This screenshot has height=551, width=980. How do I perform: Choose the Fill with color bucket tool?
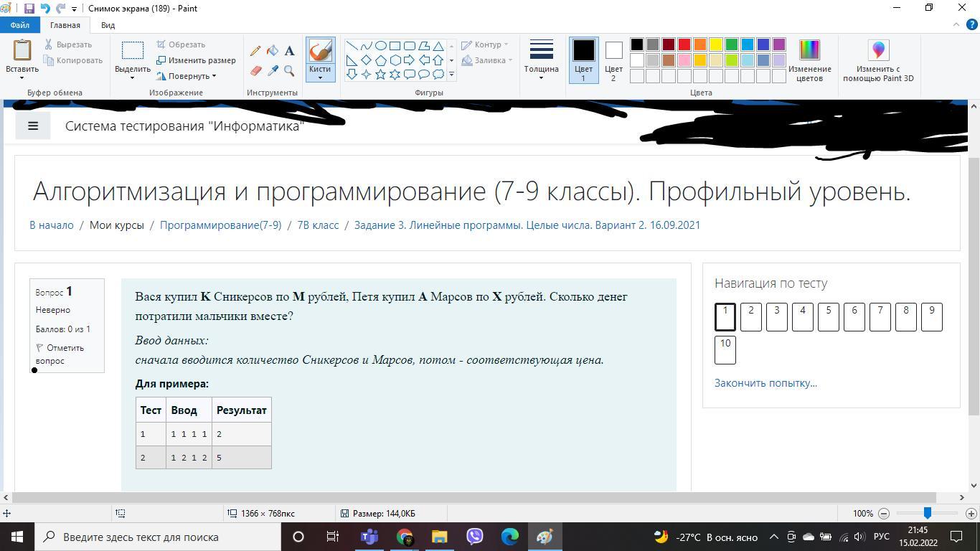pos(273,51)
